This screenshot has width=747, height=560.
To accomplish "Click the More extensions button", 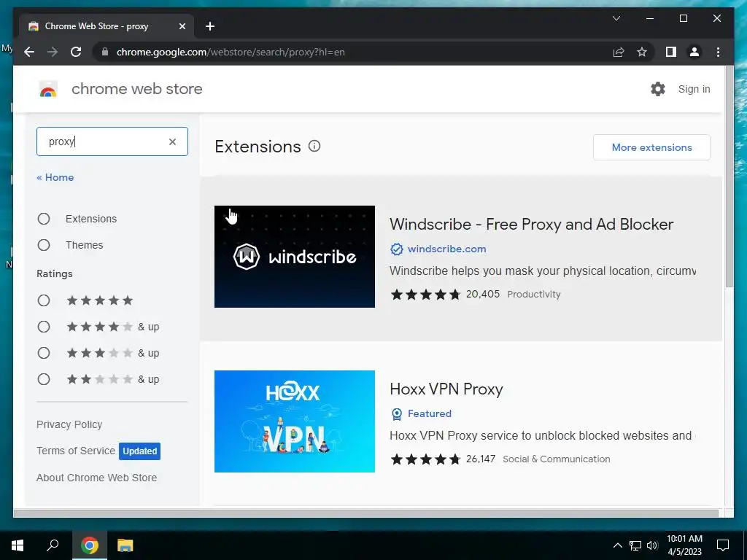I will pos(651,147).
